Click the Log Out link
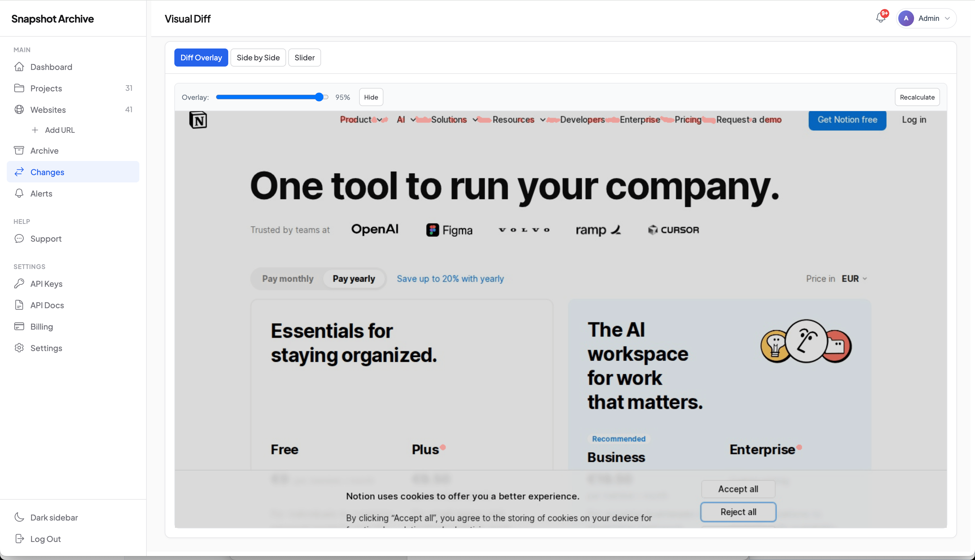 pos(45,539)
